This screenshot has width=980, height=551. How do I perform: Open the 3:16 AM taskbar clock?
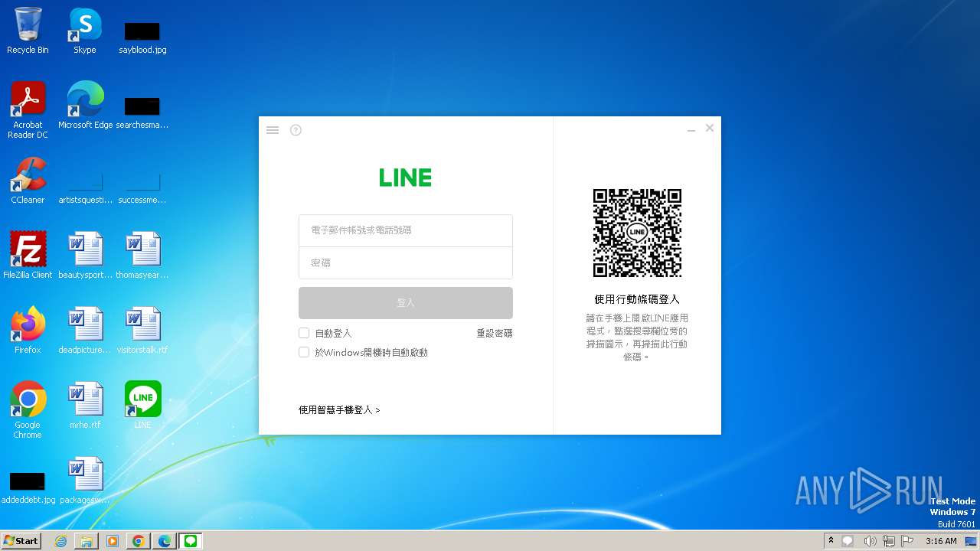point(941,541)
